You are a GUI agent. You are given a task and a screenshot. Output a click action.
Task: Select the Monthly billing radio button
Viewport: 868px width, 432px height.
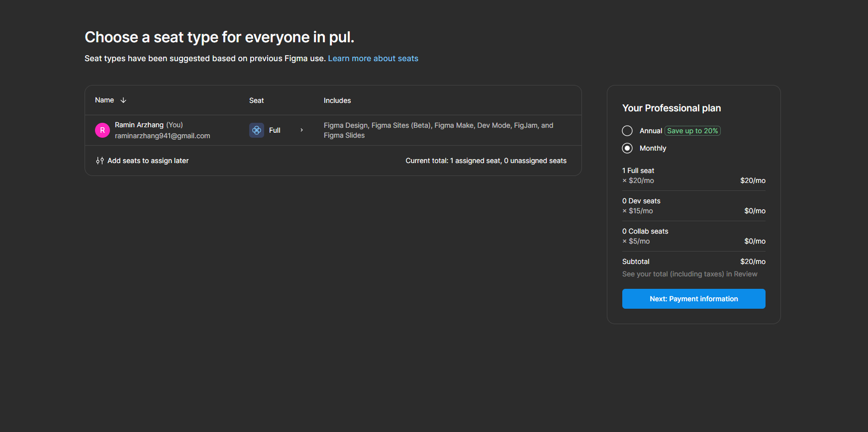tap(627, 148)
